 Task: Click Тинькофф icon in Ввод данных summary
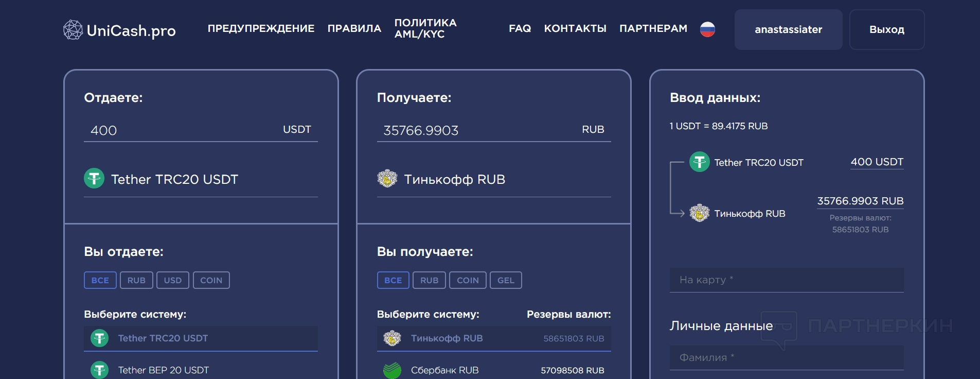click(700, 213)
